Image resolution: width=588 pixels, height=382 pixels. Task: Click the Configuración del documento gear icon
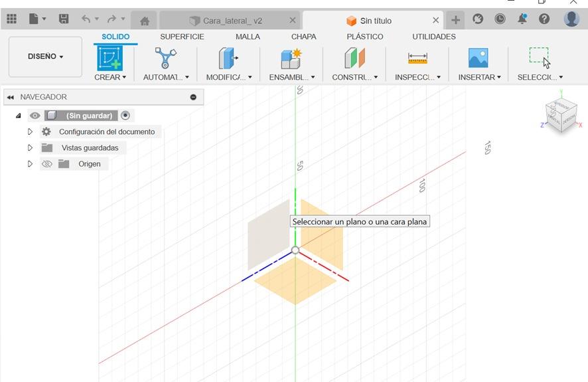coord(46,132)
